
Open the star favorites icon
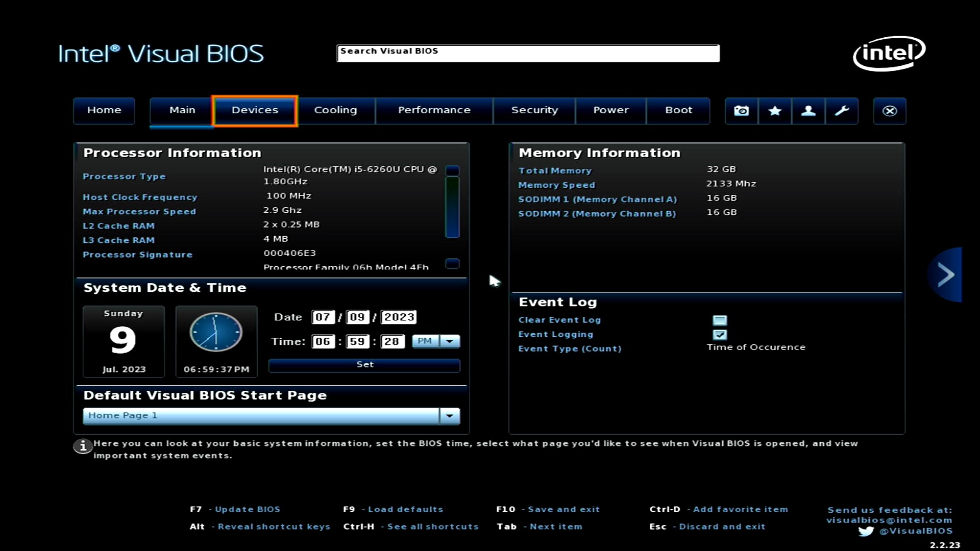pyautogui.click(x=774, y=111)
